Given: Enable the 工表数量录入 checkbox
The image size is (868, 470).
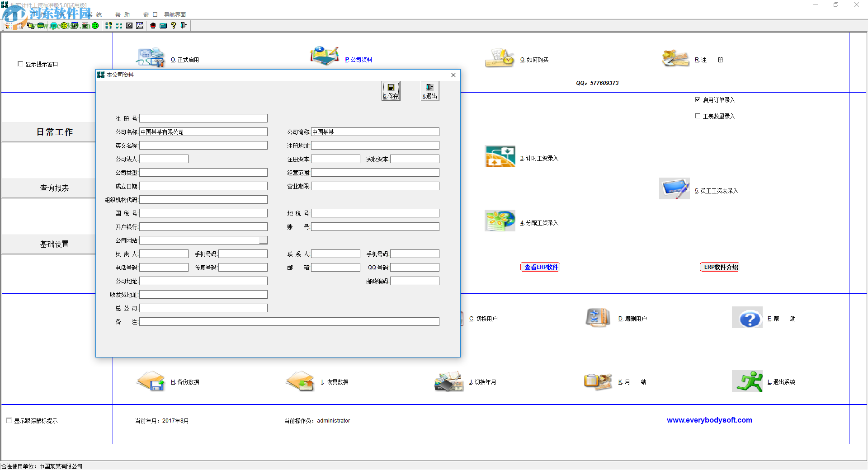Looking at the screenshot, I should tap(698, 116).
